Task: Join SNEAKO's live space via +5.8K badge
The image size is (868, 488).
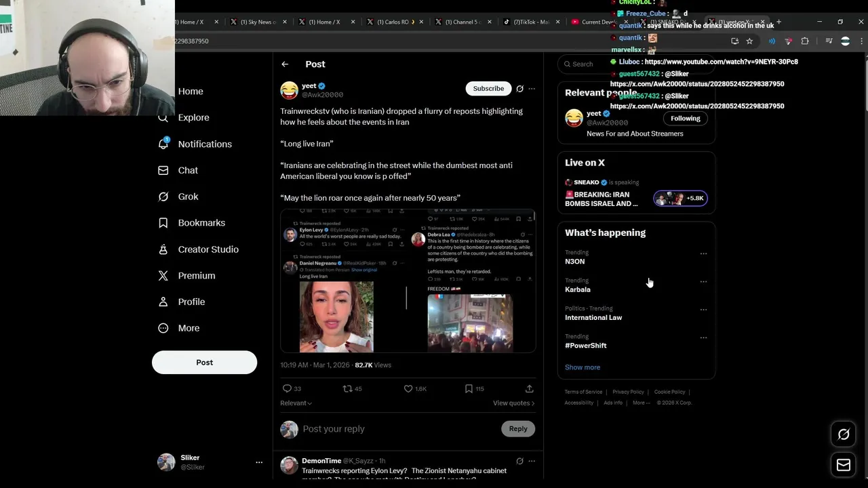Action: tap(680, 198)
